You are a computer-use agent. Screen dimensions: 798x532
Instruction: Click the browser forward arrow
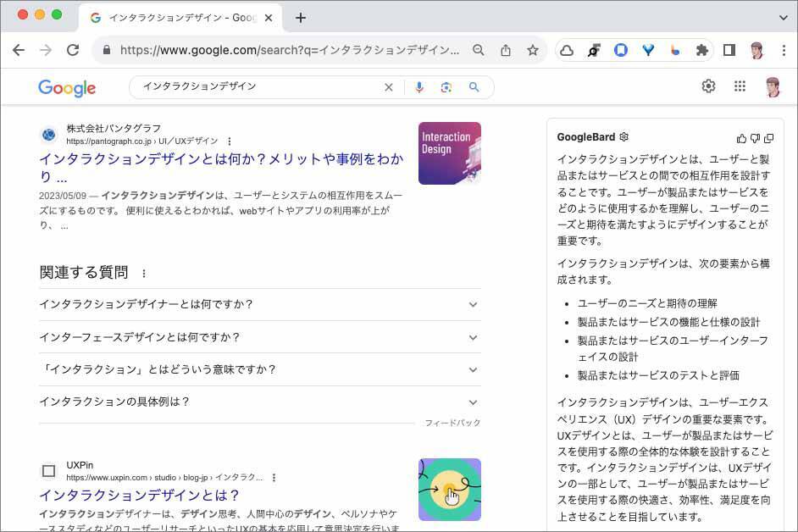[x=46, y=50]
